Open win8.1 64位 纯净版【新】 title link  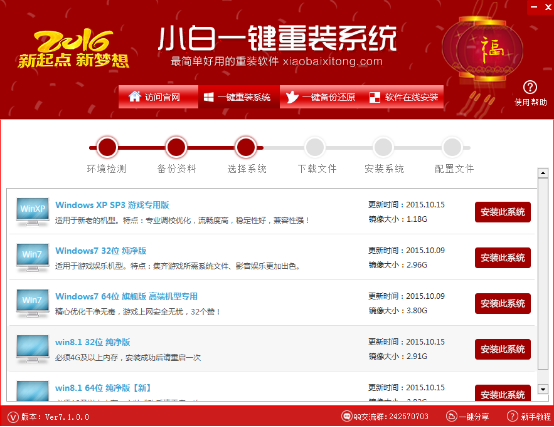[x=103, y=388]
